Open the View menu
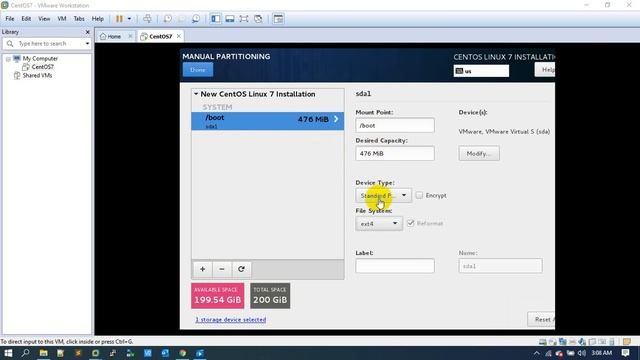The height and width of the screenshot is (360, 640). point(44,19)
